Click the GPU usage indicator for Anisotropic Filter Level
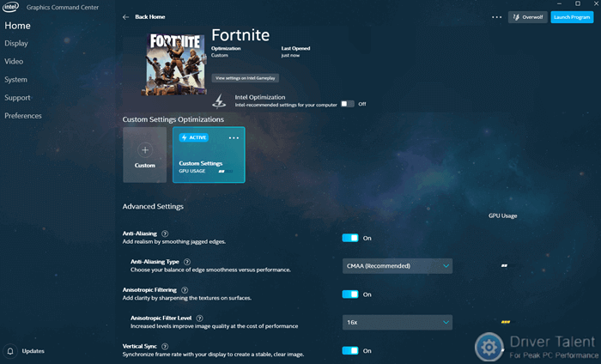 [506, 322]
